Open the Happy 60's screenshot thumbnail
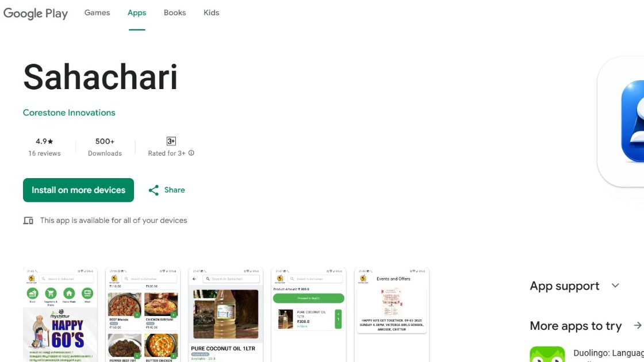Viewport: 644px width, 362px height. pos(60,315)
